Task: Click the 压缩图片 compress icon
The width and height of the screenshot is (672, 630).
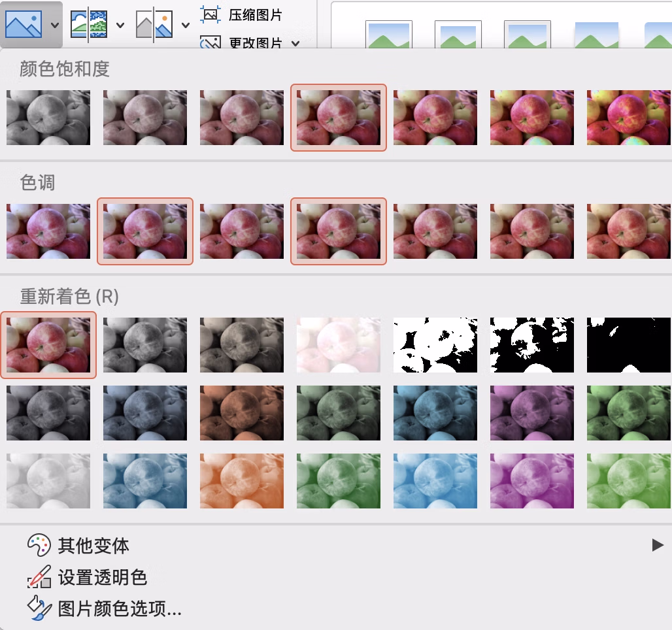Action: point(210,14)
